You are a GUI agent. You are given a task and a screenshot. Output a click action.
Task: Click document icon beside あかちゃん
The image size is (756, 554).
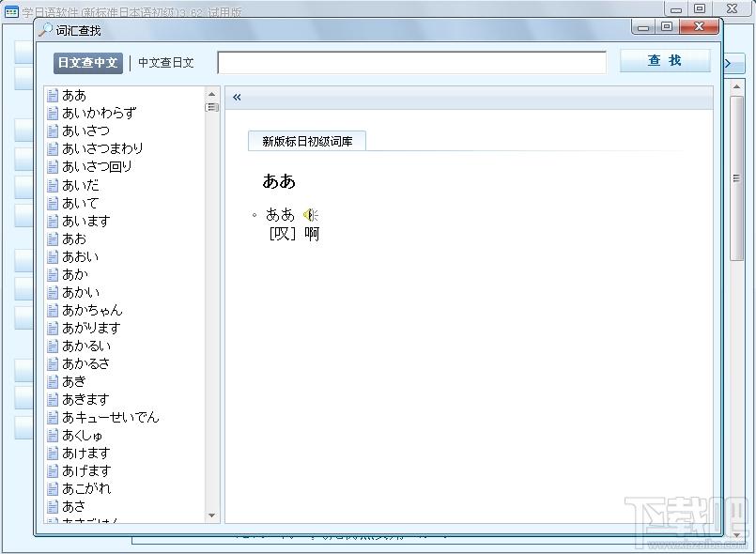click(x=53, y=310)
